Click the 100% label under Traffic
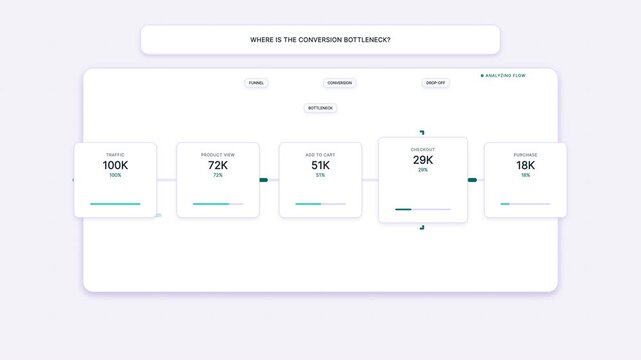 tap(115, 175)
